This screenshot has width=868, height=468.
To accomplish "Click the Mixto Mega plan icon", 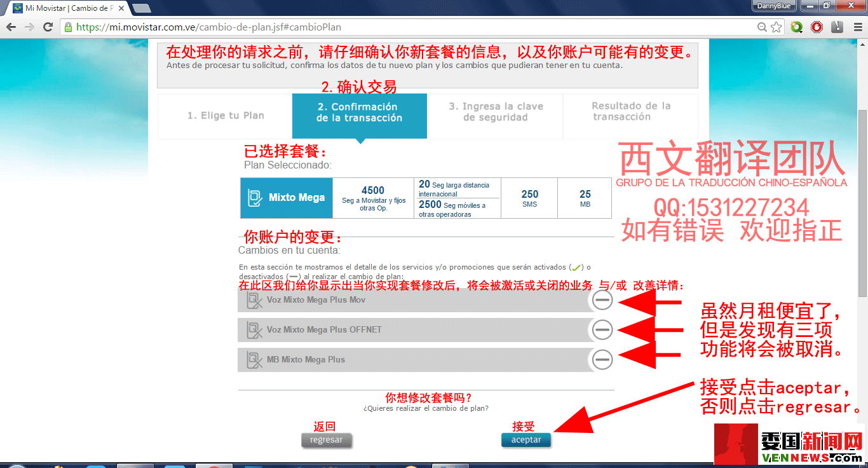I will coord(255,198).
